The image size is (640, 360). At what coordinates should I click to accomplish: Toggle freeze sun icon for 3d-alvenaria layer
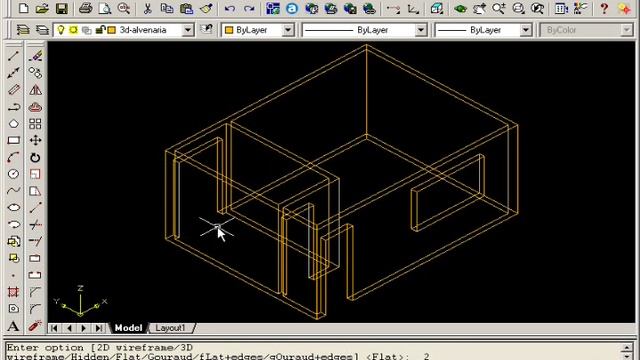click(73, 30)
